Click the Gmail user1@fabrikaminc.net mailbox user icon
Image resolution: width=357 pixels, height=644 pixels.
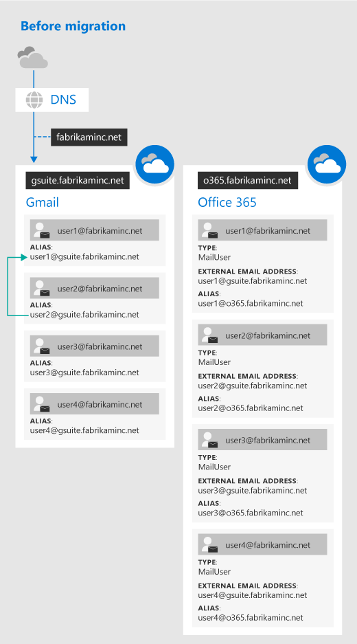(42, 230)
